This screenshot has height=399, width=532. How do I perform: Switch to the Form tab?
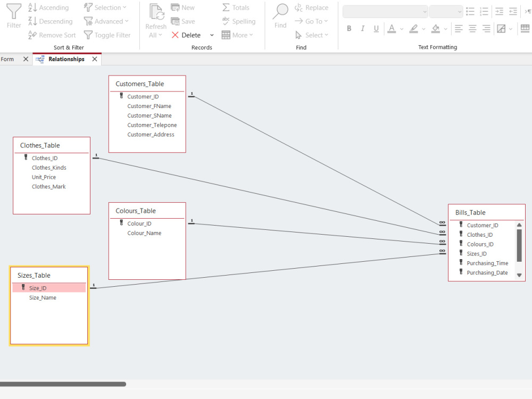click(x=7, y=59)
